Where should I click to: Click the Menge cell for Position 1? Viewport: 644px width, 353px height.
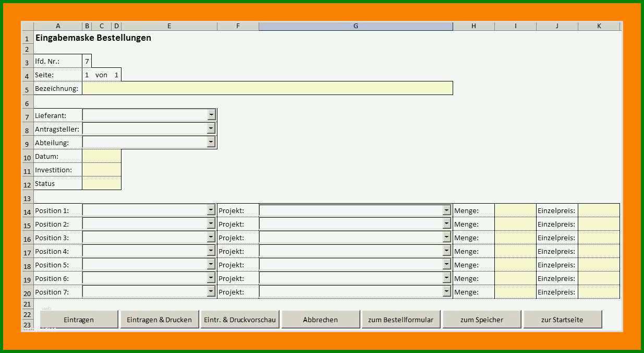(x=515, y=210)
